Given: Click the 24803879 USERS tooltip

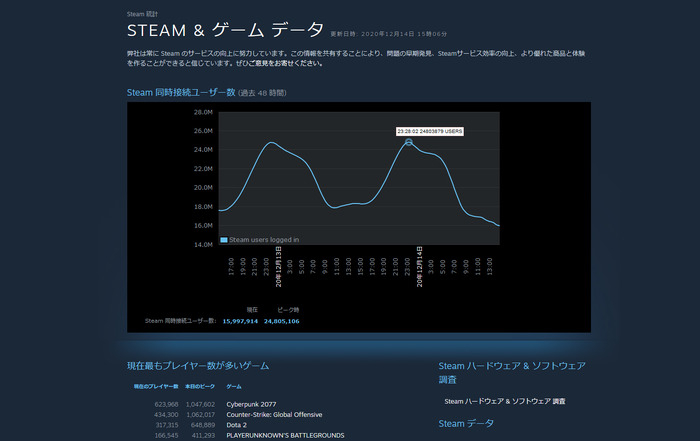Looking at the screenshot, I should click(429, 131).
